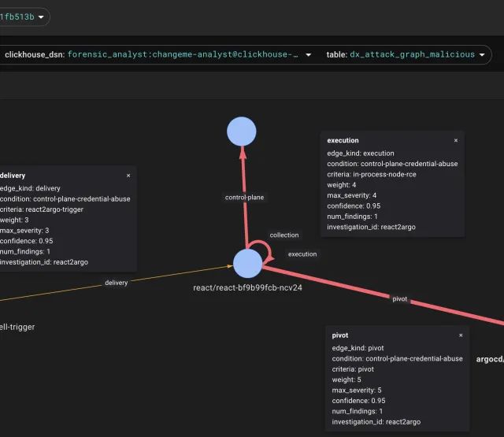This screenshot has width=504, height=437.
Task: Click condition: control-plane-credential-abuse in pivot card
Action: tap(397, 358)
